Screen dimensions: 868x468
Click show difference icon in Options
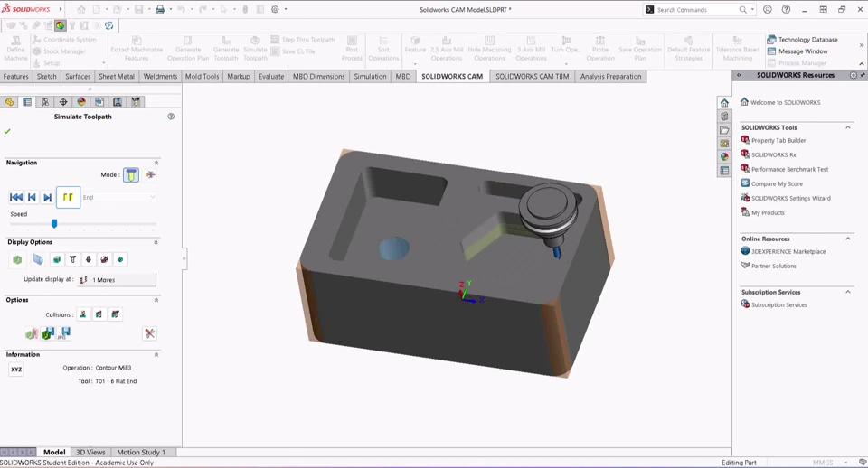(32, 333)
